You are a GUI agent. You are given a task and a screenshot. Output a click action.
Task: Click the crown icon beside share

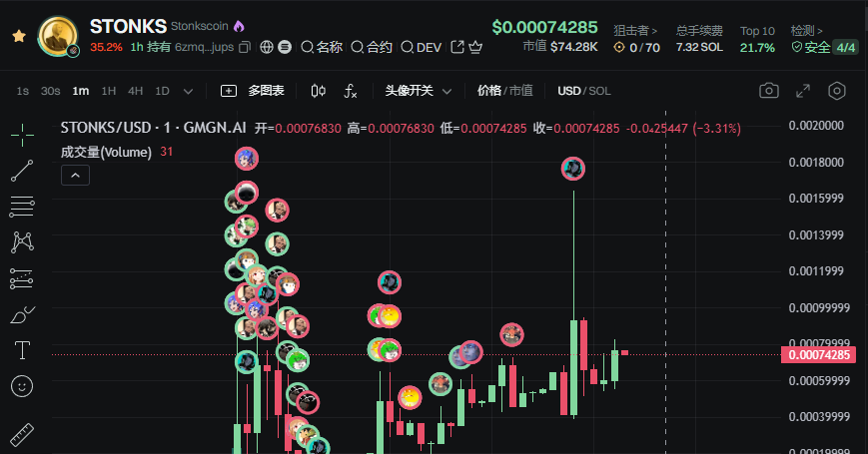point(475,48)
